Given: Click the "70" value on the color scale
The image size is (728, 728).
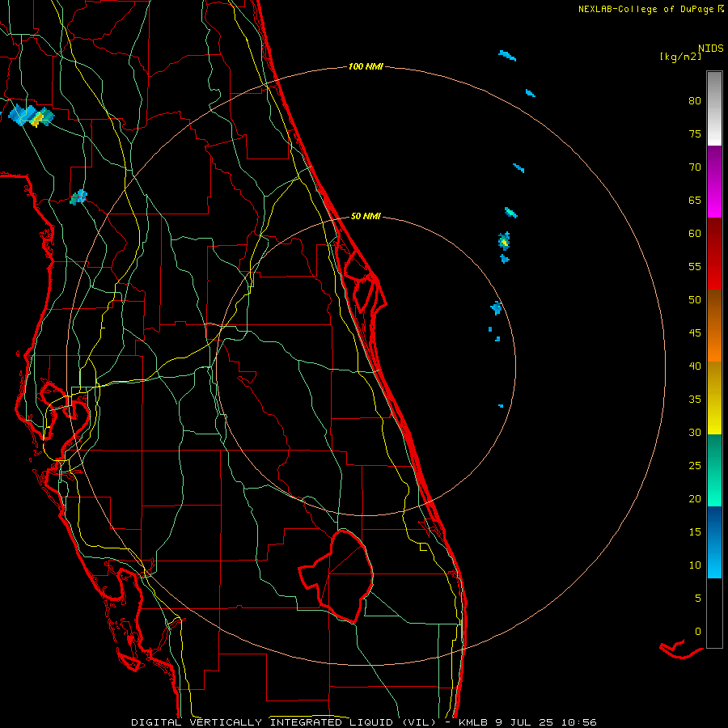Looking at the screenshot, I should point(695,167).
